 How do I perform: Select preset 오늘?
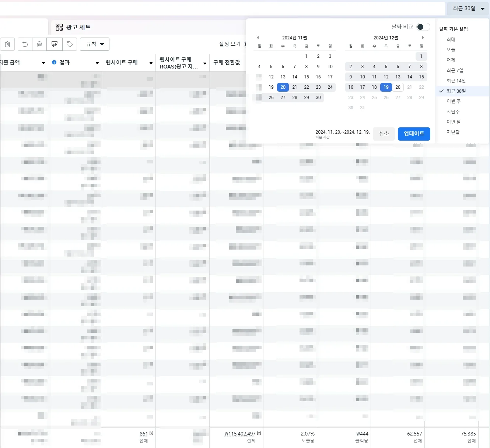tap(451, 50)
